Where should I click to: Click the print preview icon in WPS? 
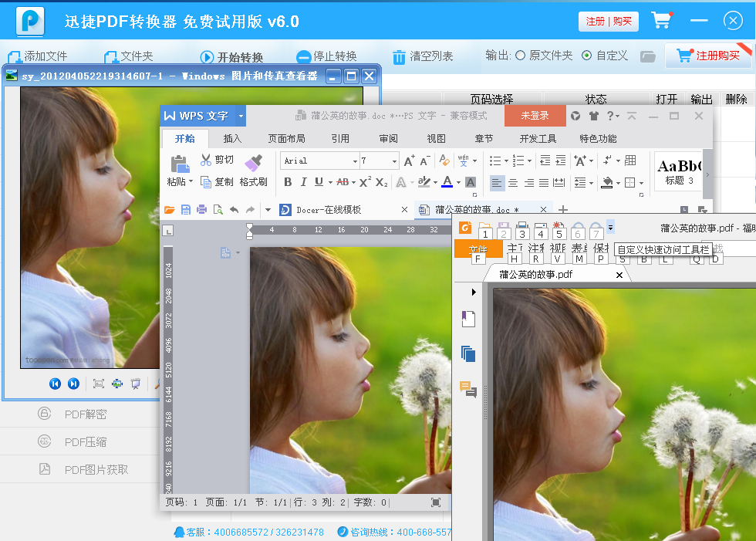[x=218, y=210]
